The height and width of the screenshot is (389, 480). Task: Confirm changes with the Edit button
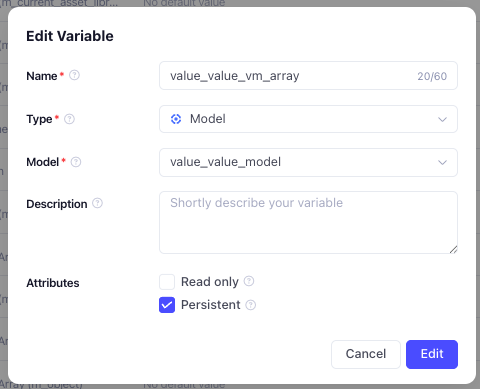(432, 354)
